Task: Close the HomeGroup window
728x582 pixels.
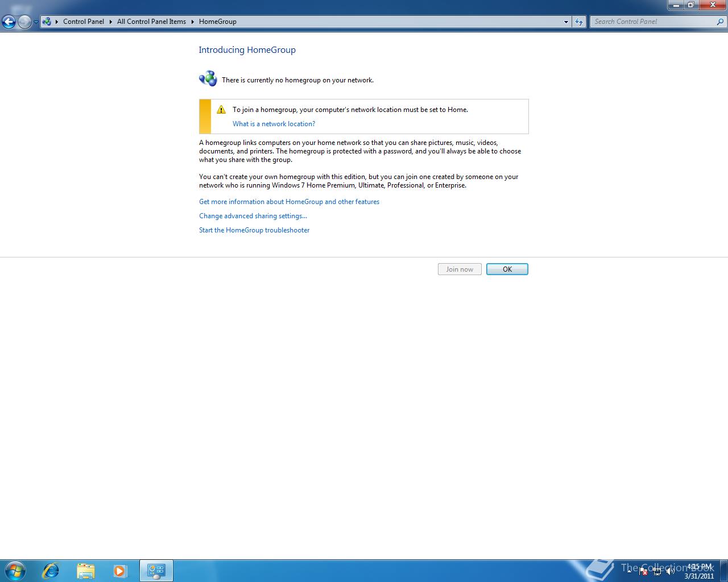Action: point(712,5)
